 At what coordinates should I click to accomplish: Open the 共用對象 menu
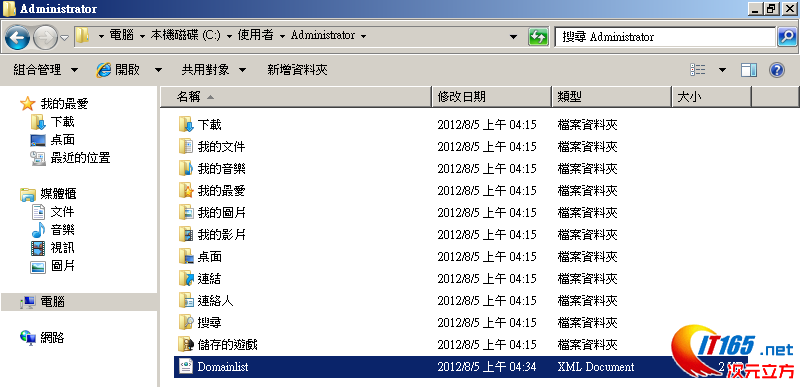click(214, 70)
